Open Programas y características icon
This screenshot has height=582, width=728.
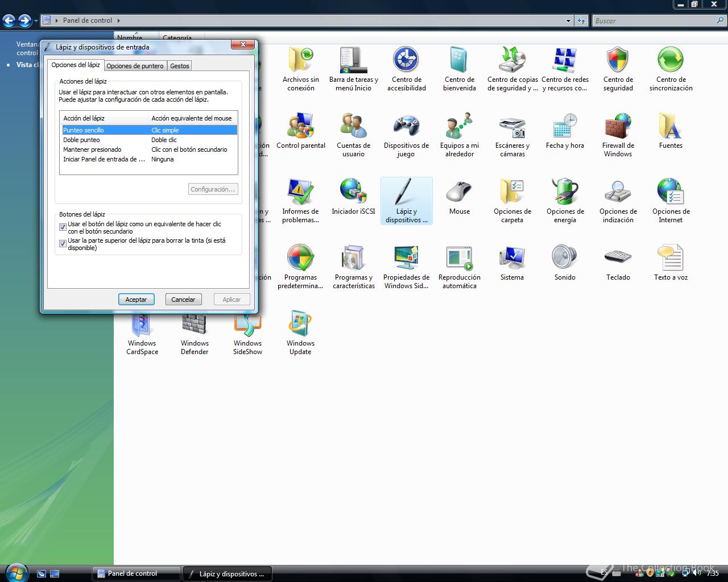[353, 267]
